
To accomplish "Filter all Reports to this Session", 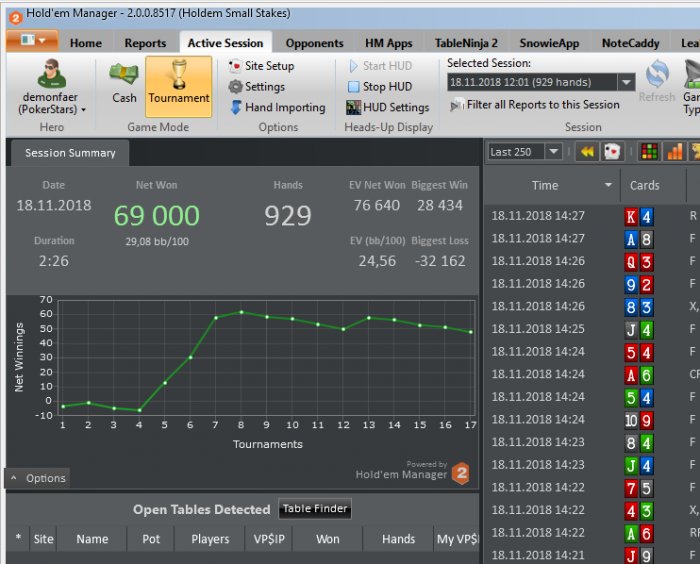I will pos(538,104).
